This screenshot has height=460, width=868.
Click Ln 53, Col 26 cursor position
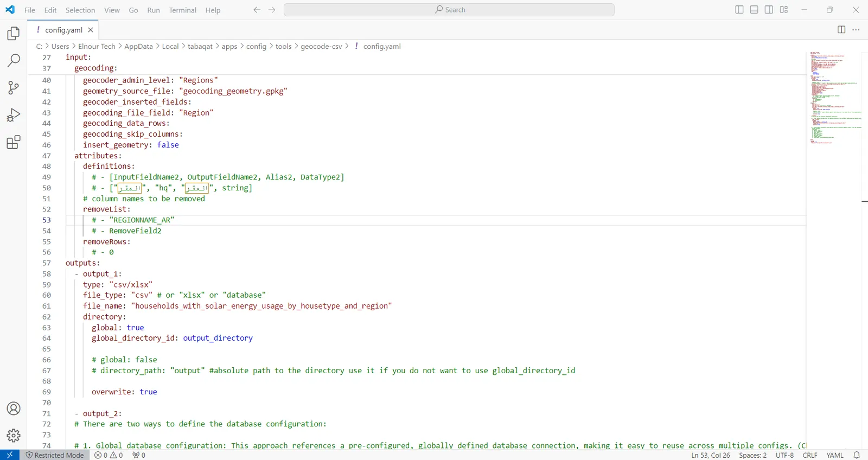[711, 455]
